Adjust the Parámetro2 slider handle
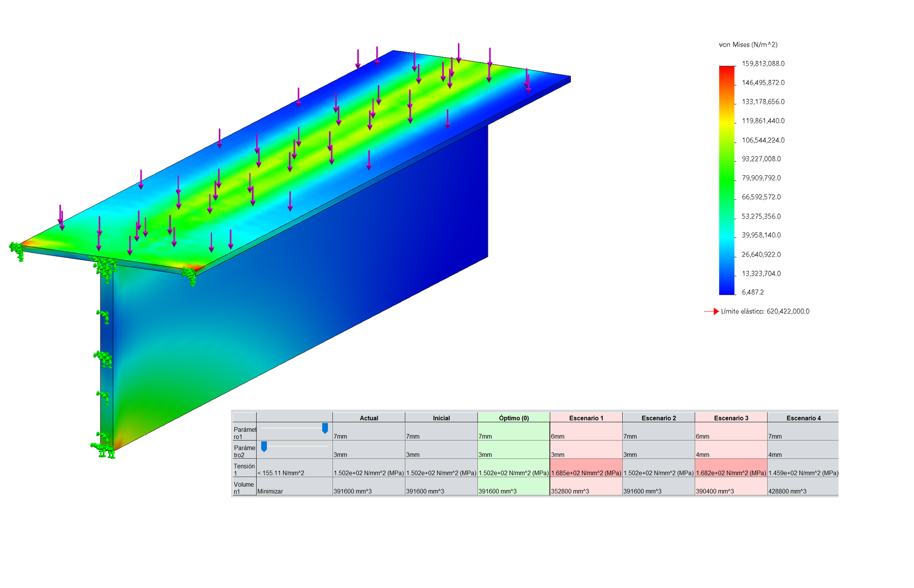This screenshot has height=588, width=914. tap(264, 446)
